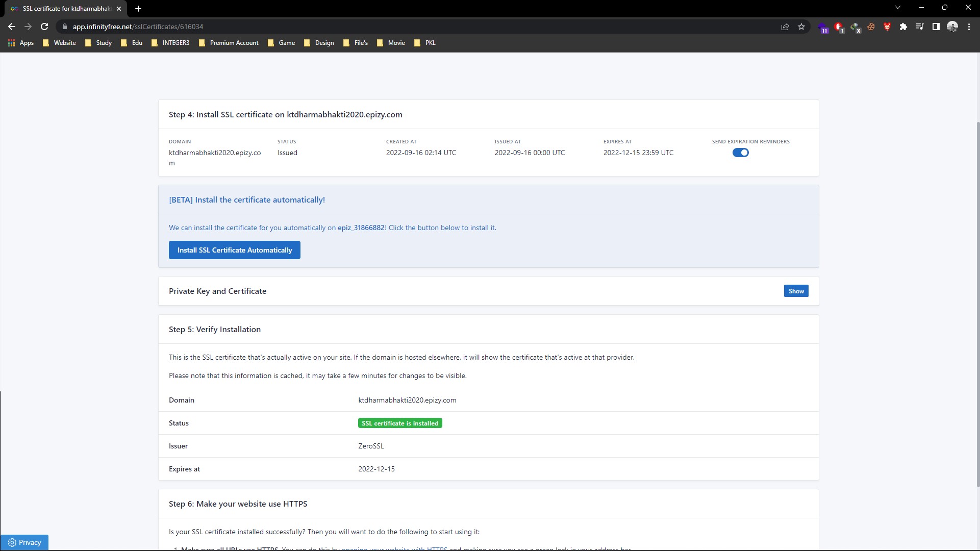Screen dimensions: 980x551
Task: Click the 2022-09-16 00:00 UTC issued value
Action: click(530, 153)
